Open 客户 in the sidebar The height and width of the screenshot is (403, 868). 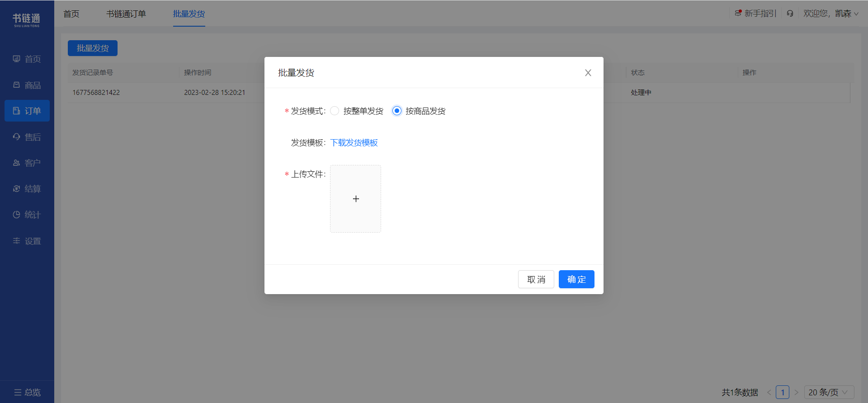27,163
